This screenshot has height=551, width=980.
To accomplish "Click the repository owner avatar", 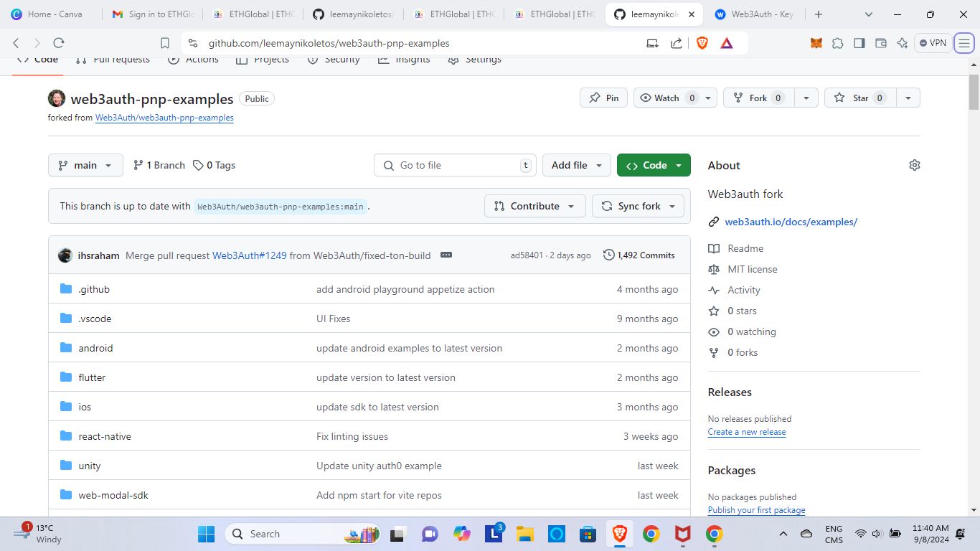I will coord(57,98).
